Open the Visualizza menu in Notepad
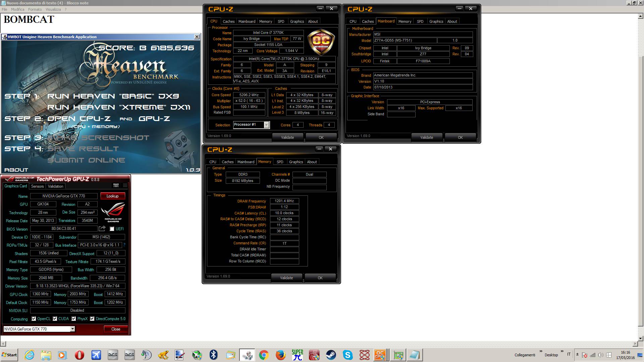 (53, 9)
